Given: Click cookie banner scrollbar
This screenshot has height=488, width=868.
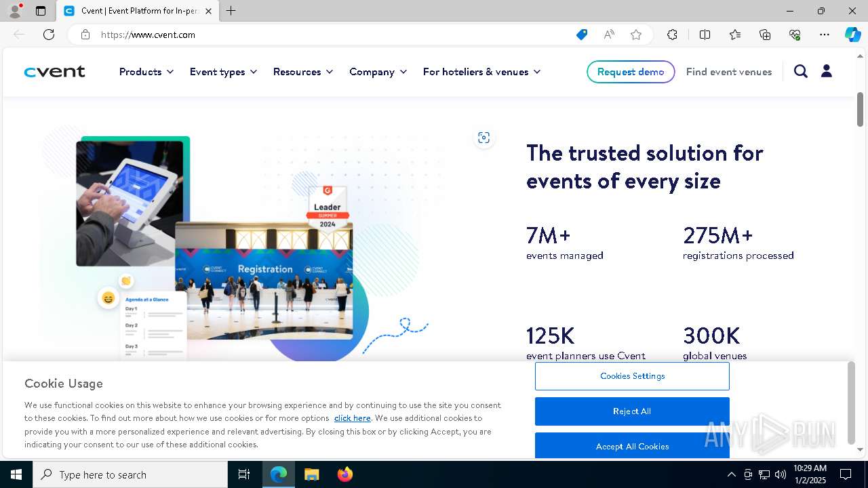Looking at the screenshot, I should point(851,403).
